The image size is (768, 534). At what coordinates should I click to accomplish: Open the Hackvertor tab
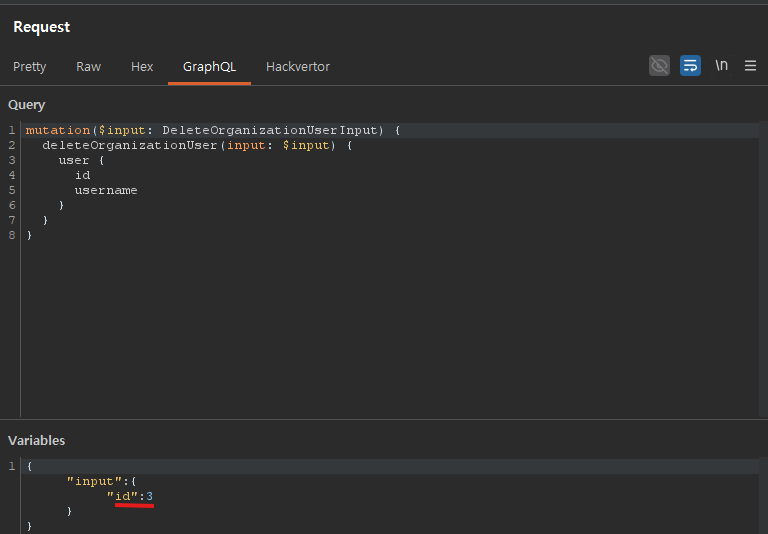point(297,67)
